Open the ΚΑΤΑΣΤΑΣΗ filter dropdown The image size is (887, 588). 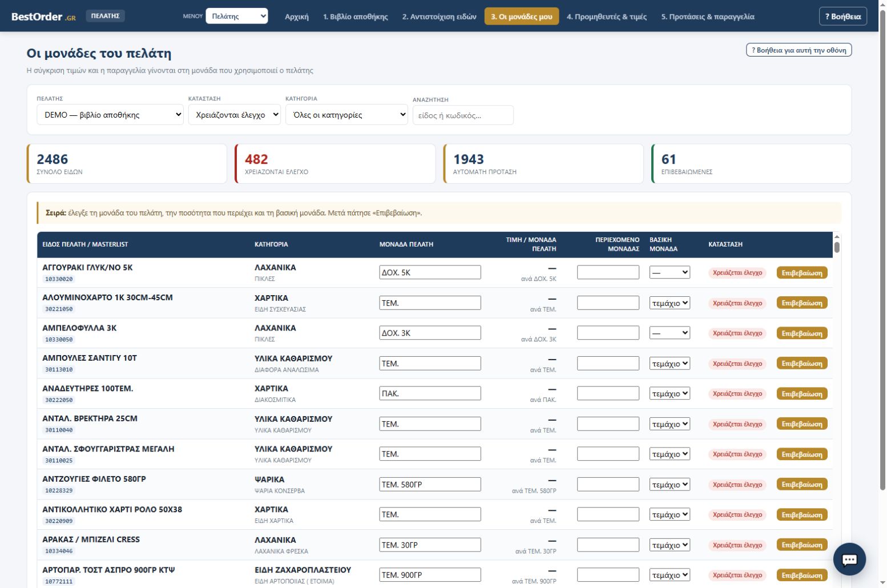point(235,115)
